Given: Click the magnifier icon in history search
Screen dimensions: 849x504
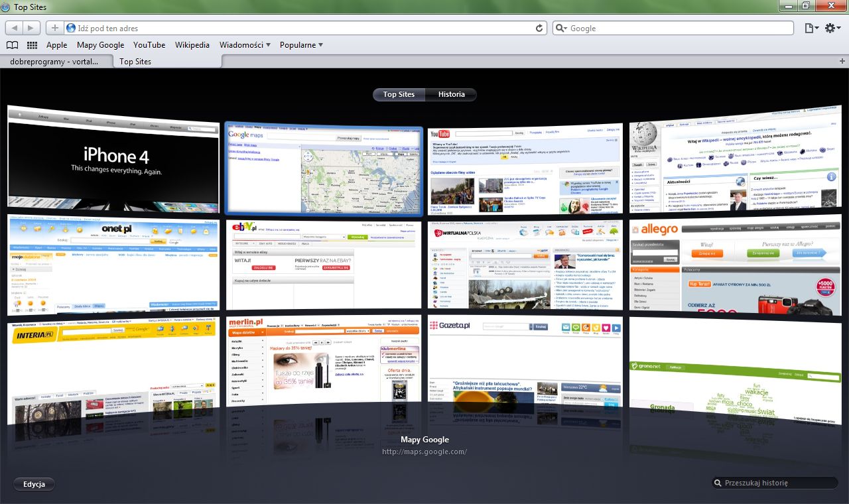Looking at the screenshot, I should tap(718, 483).
